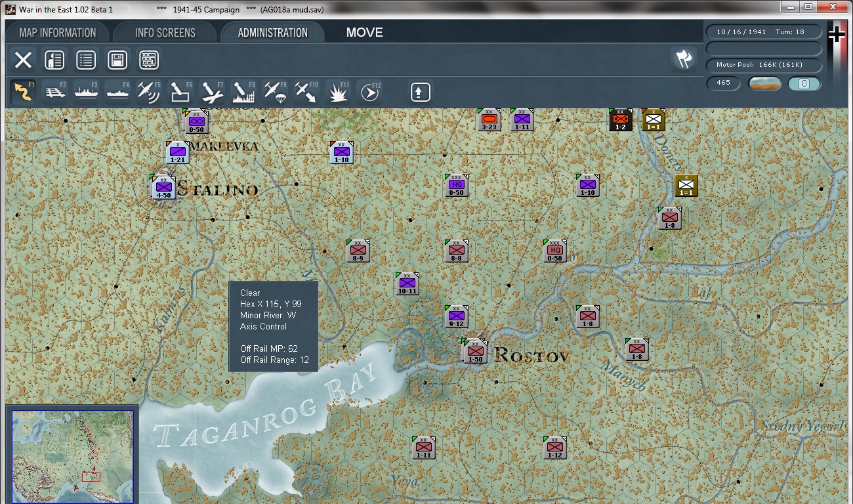Open the person-and-lines report icon
Image resolution: width=853 pixels, height=504 pixels.
tap(54, 60)
